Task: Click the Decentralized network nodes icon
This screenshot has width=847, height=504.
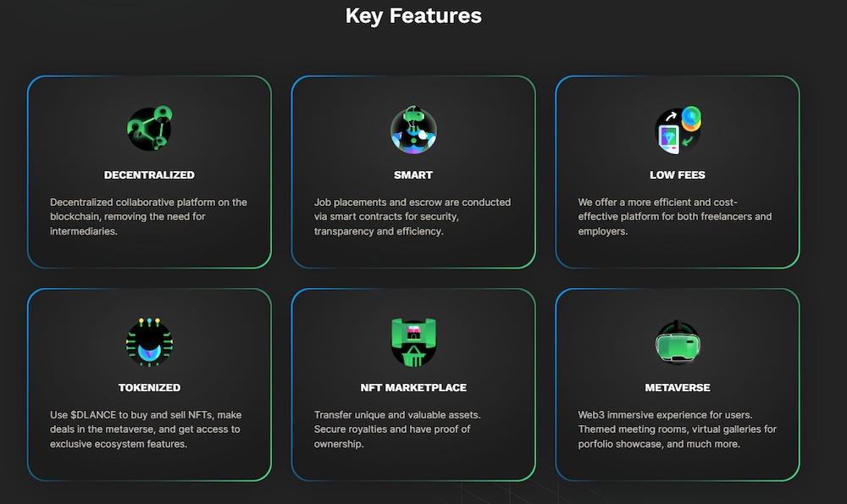Action: click(150, 129)
